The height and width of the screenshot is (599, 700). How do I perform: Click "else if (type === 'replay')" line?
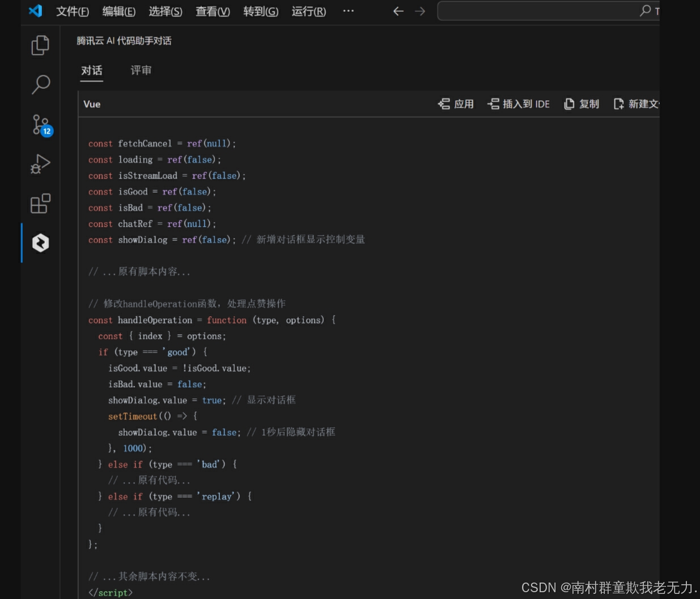tap(175, 496)
